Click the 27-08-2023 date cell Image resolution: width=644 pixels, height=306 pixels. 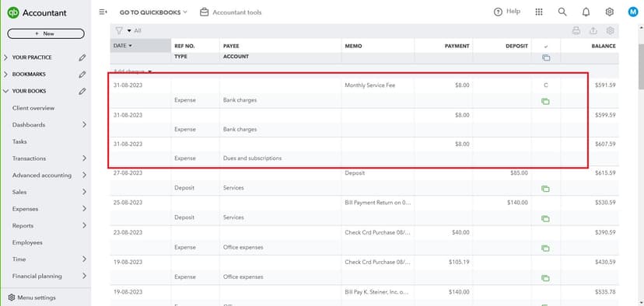128,173
